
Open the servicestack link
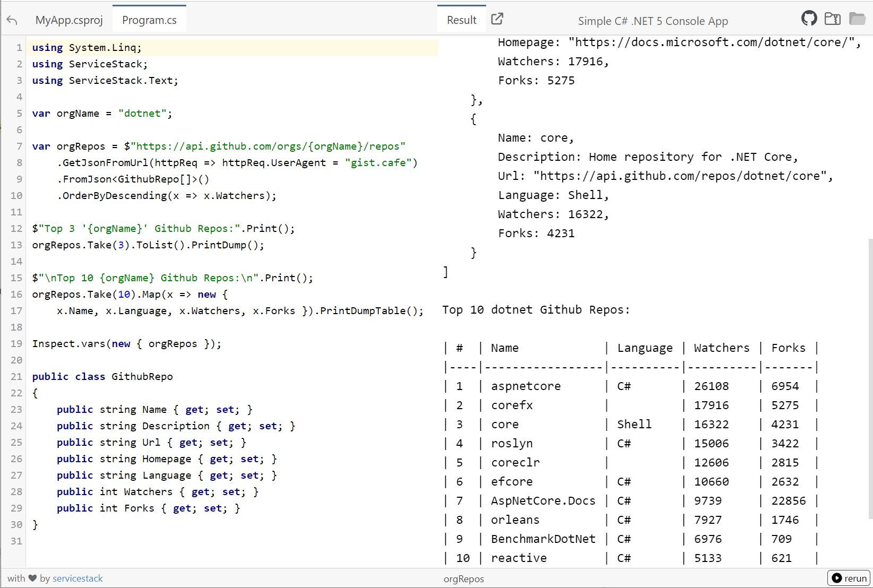(x=77, y=578)
